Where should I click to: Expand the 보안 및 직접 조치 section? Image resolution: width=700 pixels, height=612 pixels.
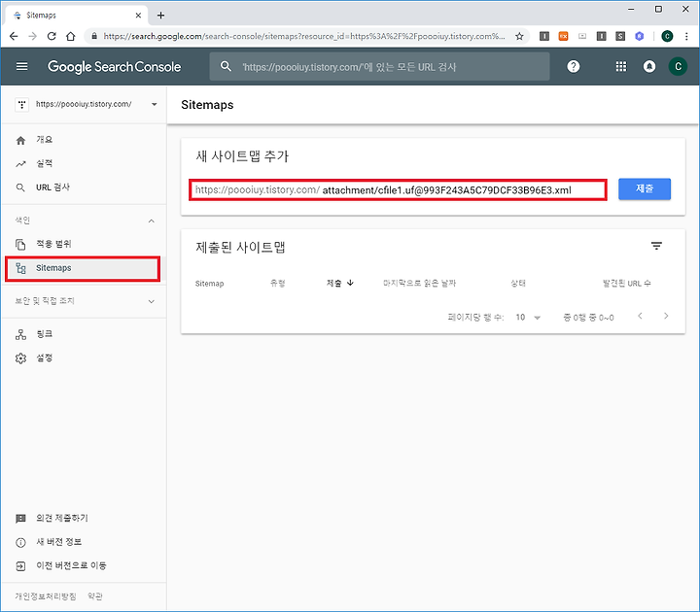click(152, 301)
